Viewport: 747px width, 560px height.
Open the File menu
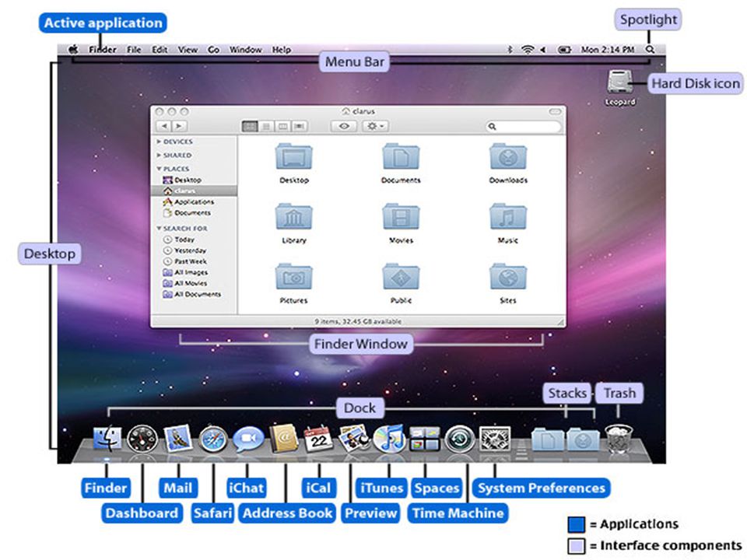tap(134, 50)
